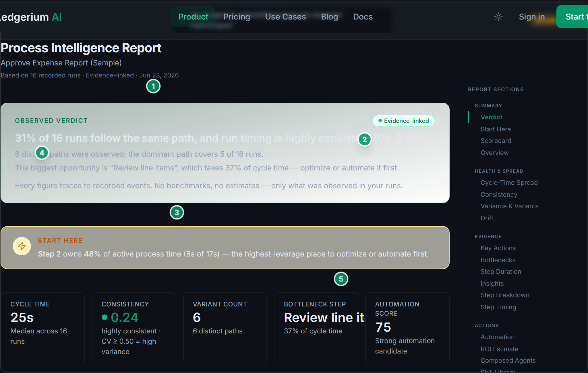Click the OBSERVED VERDICT label

51,121
